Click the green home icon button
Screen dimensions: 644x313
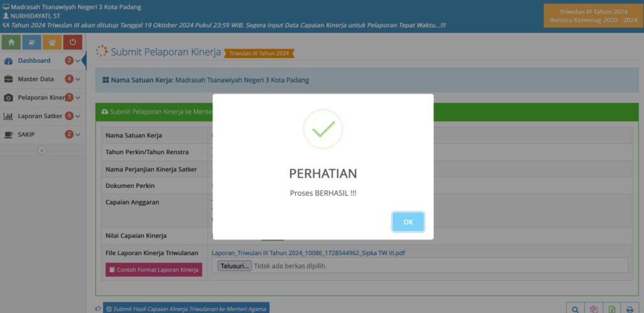click(11, 42)
